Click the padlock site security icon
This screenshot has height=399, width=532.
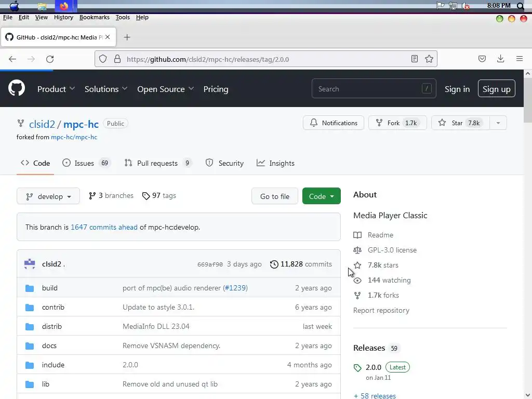[117, 59]
